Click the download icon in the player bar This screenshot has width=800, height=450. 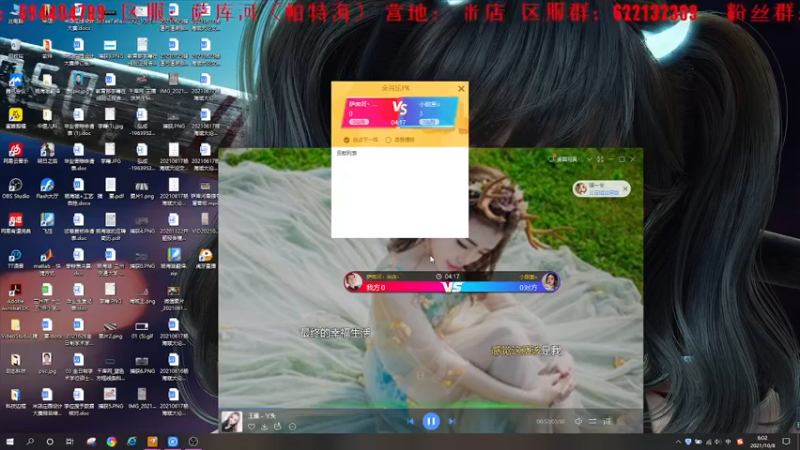(264, 427)
